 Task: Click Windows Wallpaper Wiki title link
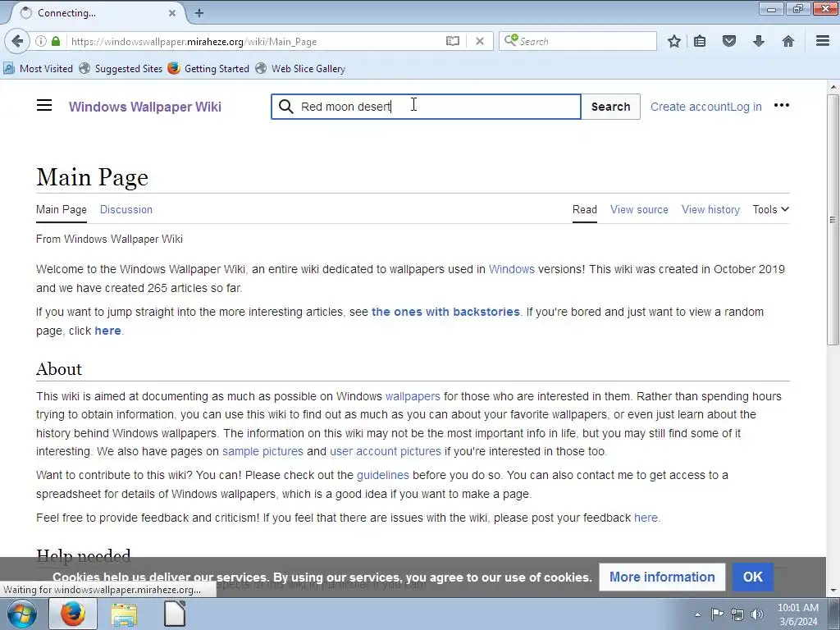pyautogui.click(x=144, y=107)
